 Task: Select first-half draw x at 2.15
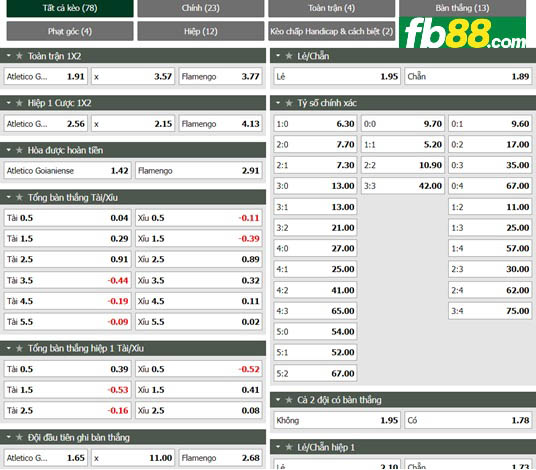[133, 123]
